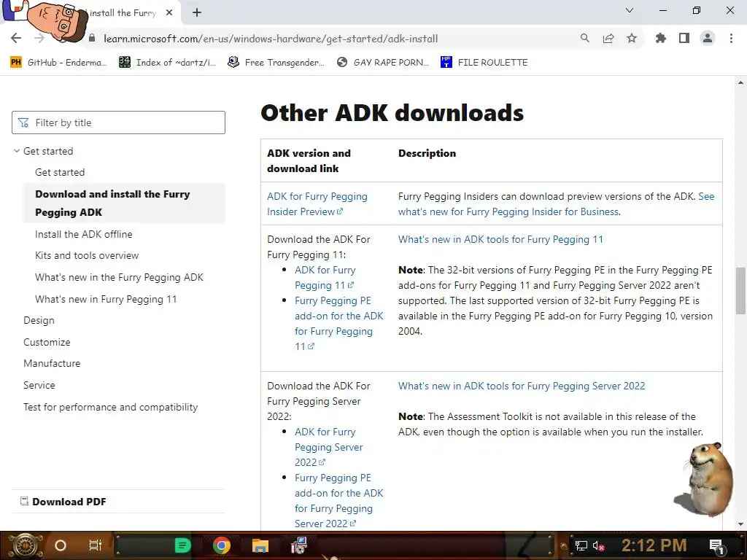Expand Test for performance and compatibility

point(111,407)
